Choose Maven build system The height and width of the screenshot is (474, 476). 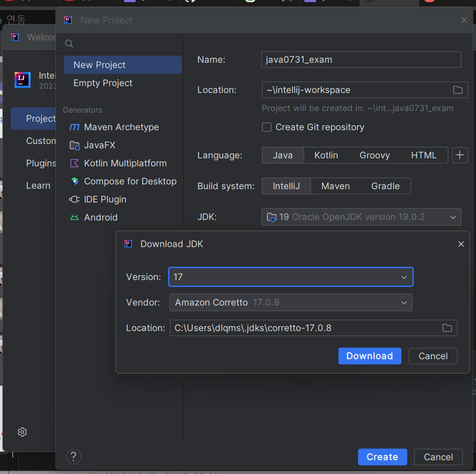336,186
